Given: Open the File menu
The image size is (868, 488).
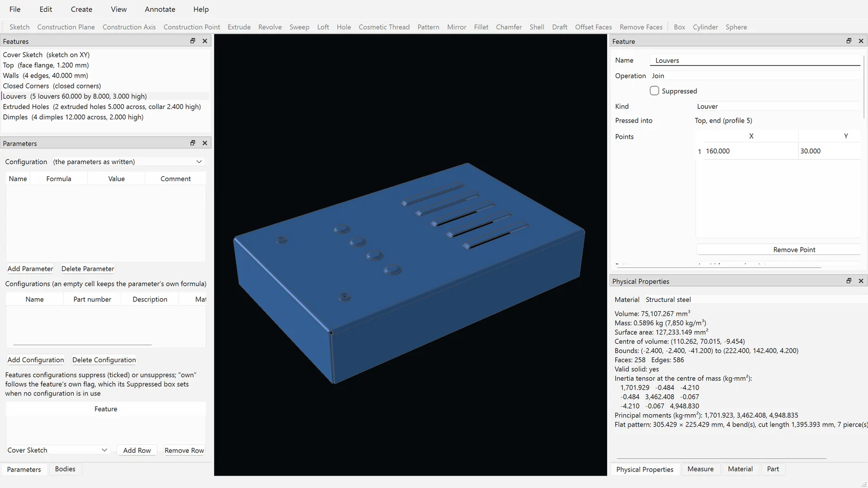Looking at the screenshot, I should [x=15, y=9].
